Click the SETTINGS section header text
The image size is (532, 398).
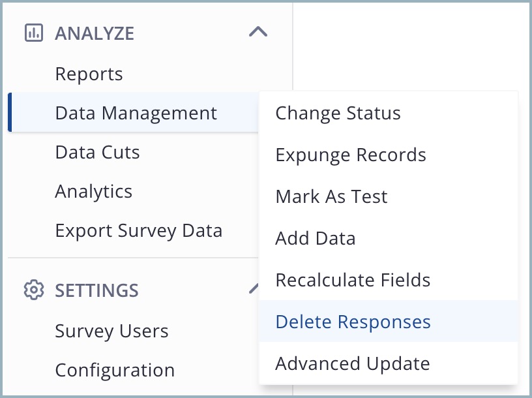coord(96,290)
